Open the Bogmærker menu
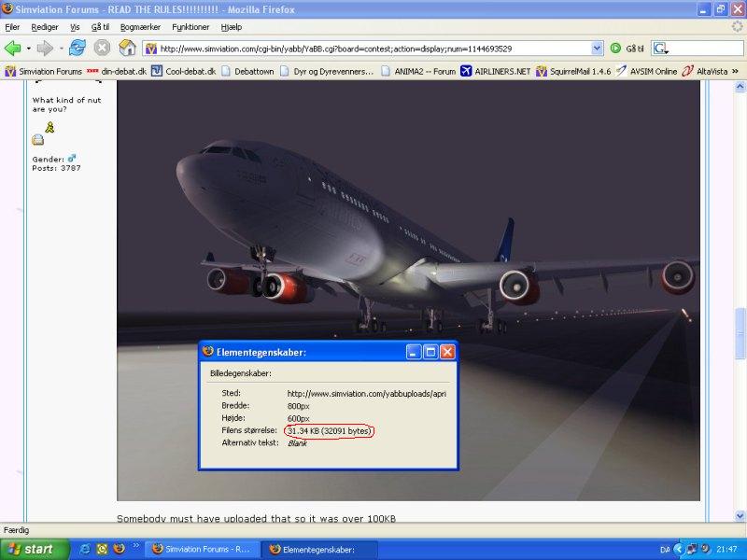This screenshot has width=747, height=560. click(x=140, y=27)
